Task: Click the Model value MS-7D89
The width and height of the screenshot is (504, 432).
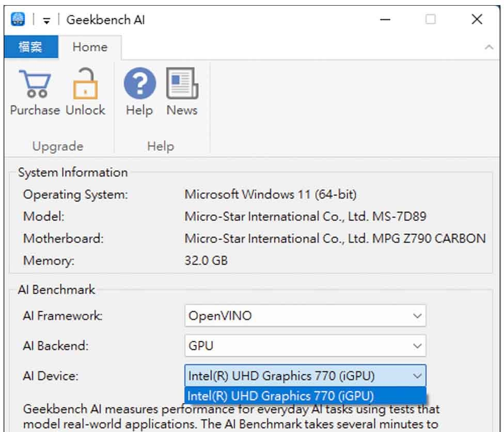Action: click(305, 216)
